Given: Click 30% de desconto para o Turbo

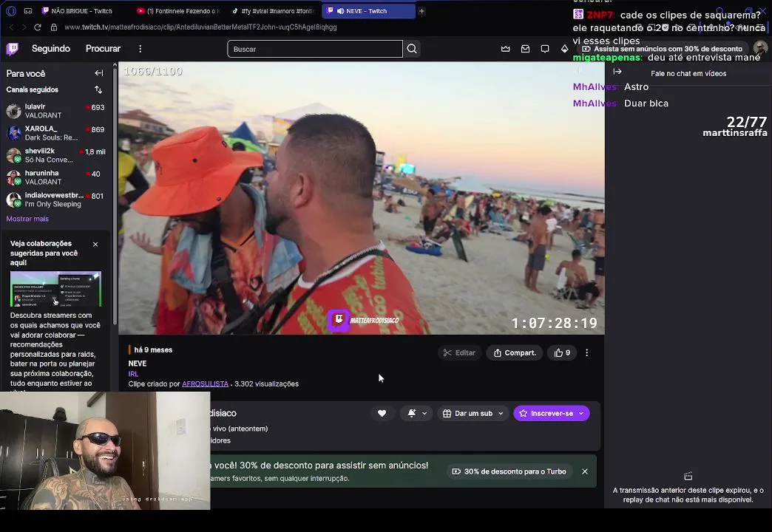Looking at the screenshot, I should point(509,471).
